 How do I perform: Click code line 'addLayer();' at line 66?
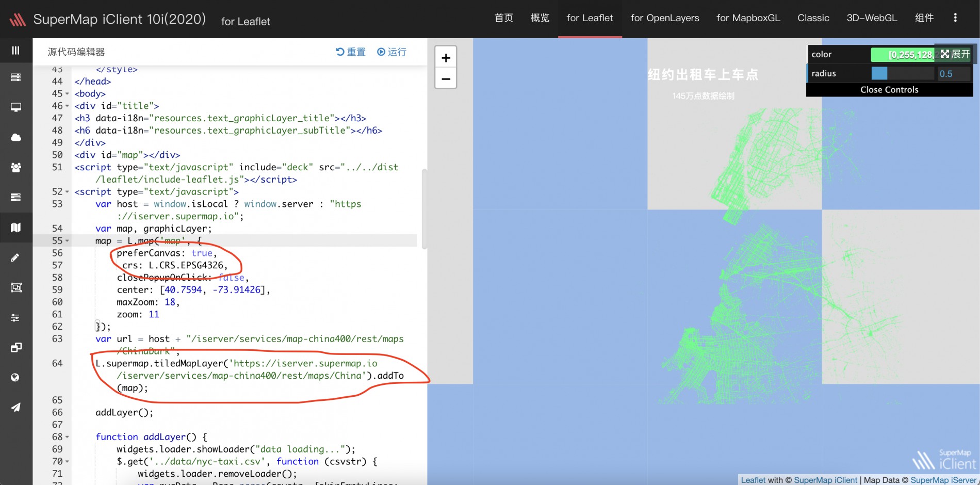tap(124, 412)
